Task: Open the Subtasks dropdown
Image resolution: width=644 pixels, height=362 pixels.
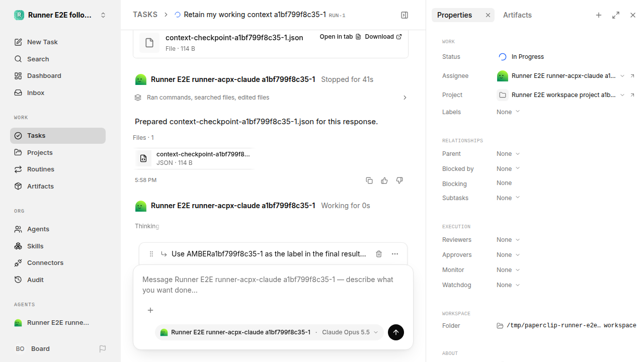Action: 508,198
